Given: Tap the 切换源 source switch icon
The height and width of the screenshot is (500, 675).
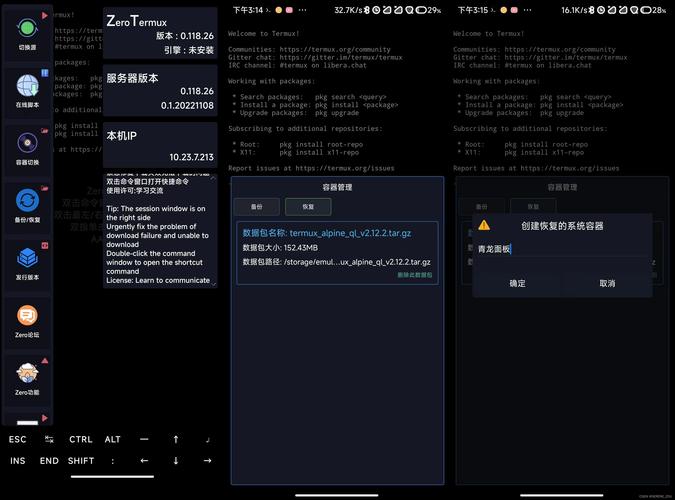Looking at the screenshot, I should pyautogui.click(x=27, y=29).
